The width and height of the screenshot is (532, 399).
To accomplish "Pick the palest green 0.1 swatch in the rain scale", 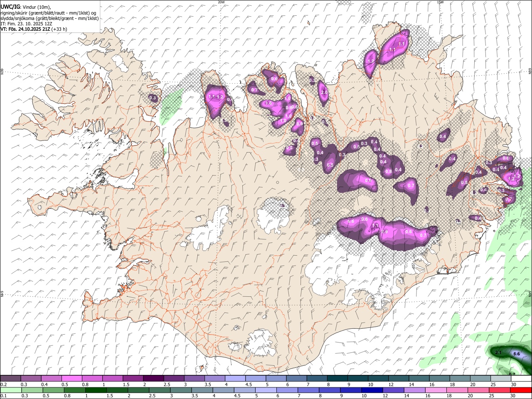I will 11,390.
